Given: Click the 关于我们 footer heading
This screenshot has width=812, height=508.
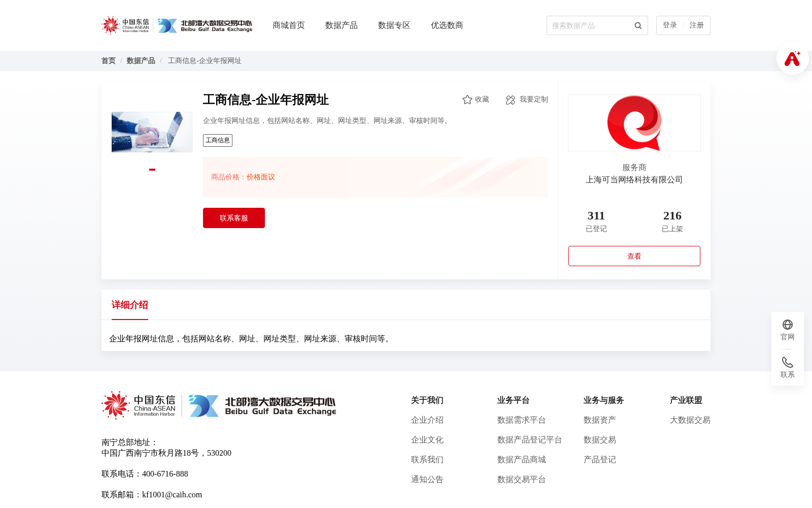Looking at the screenshot, I should [427, 400].
